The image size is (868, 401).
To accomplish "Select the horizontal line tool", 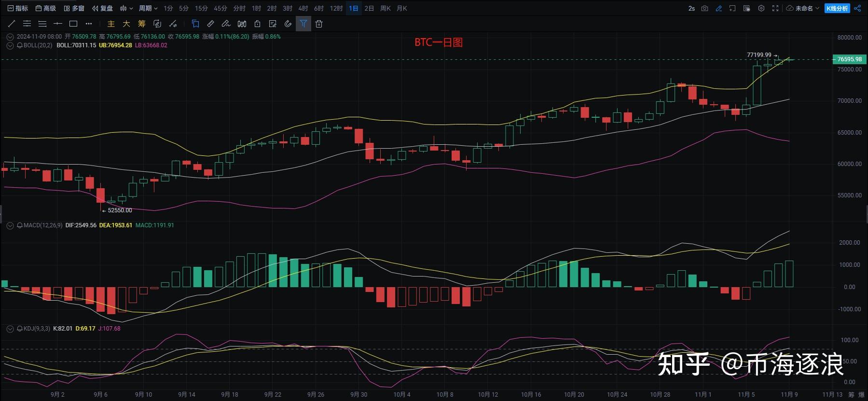I will (x=58, y=24).
